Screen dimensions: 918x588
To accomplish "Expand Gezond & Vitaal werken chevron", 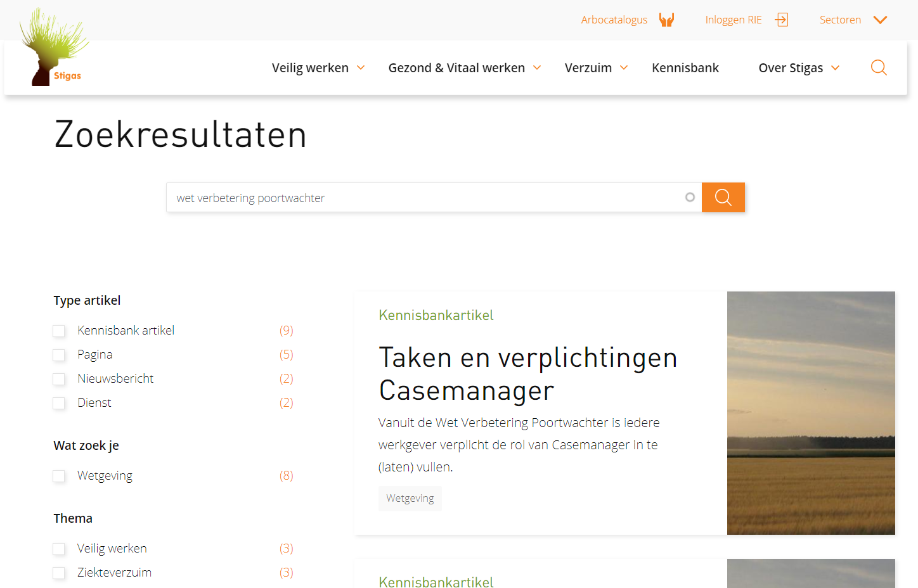I will tap(537, 68).
